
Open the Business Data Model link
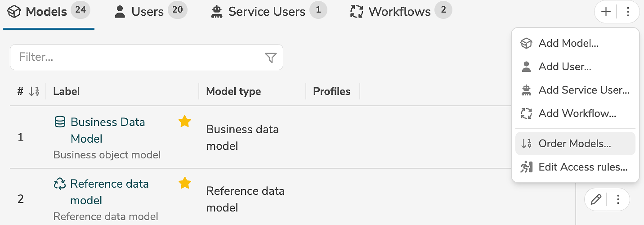107,122
